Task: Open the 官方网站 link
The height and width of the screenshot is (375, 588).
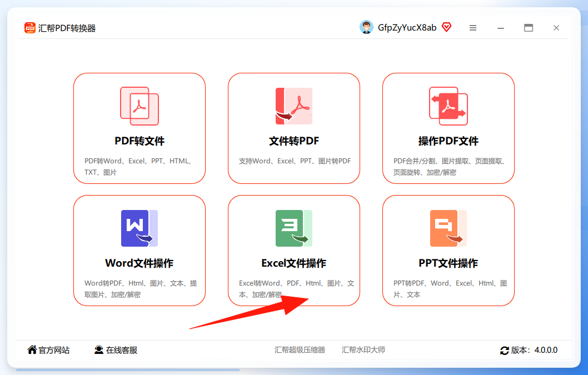Action: (54, 350)
